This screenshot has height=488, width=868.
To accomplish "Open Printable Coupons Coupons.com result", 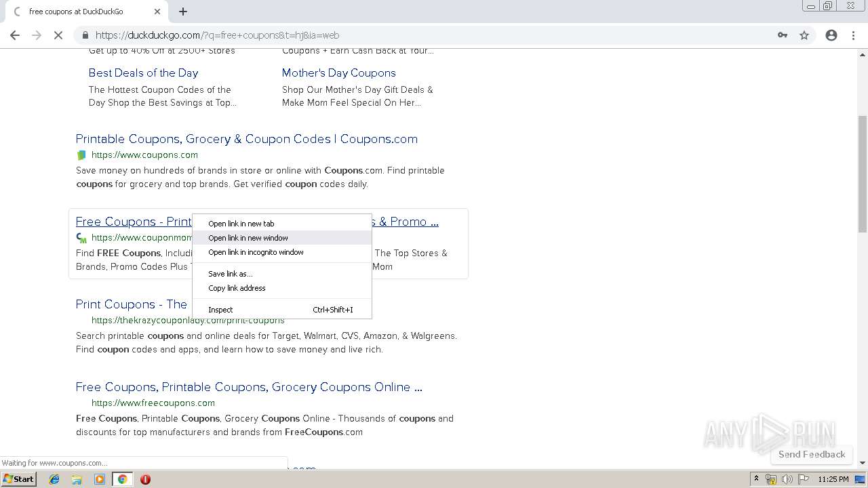I will coord(246,139).
